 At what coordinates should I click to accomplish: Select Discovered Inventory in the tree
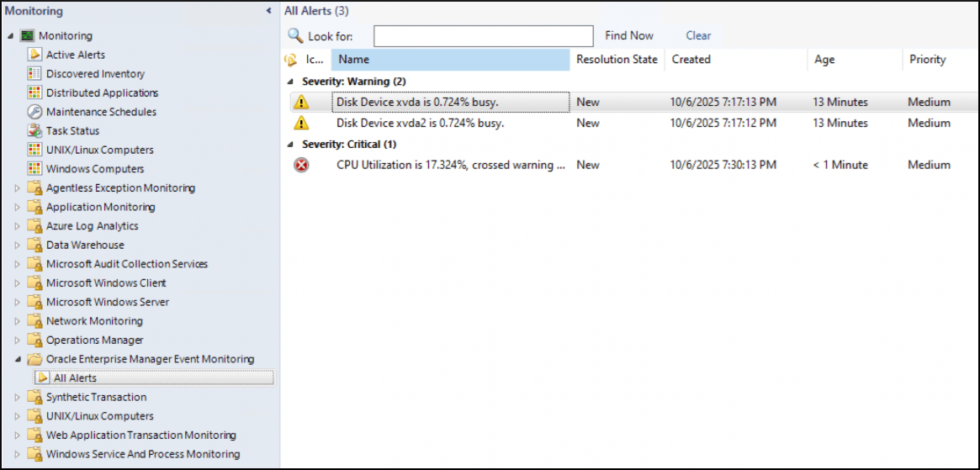click(95, 74)
